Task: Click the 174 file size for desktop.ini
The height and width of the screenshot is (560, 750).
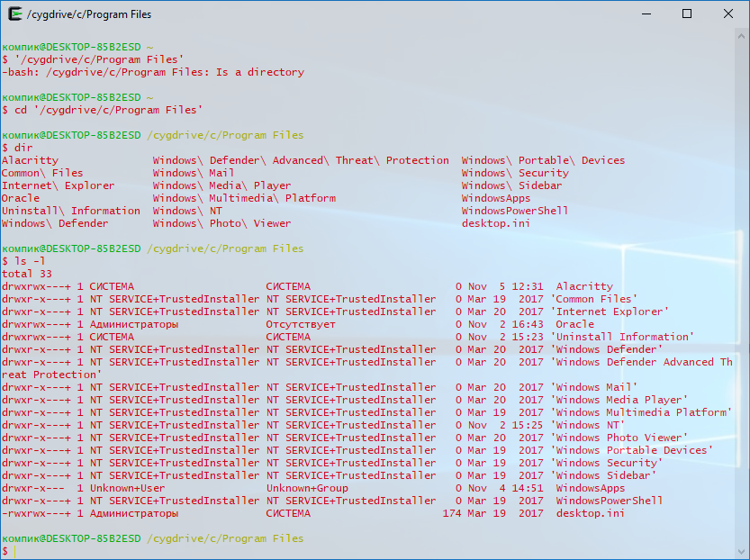Action: pyautogui.click(x=451, y=513)
